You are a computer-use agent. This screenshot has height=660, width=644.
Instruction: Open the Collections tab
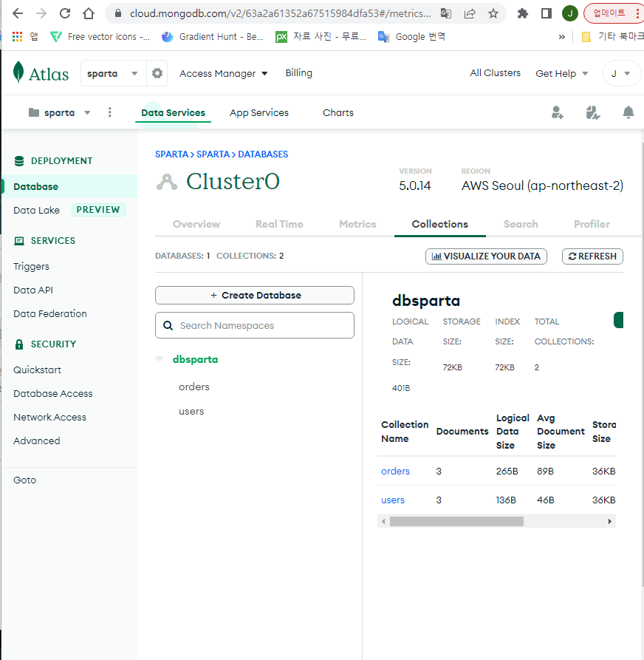pyautogui.click(x=440, y=224)
